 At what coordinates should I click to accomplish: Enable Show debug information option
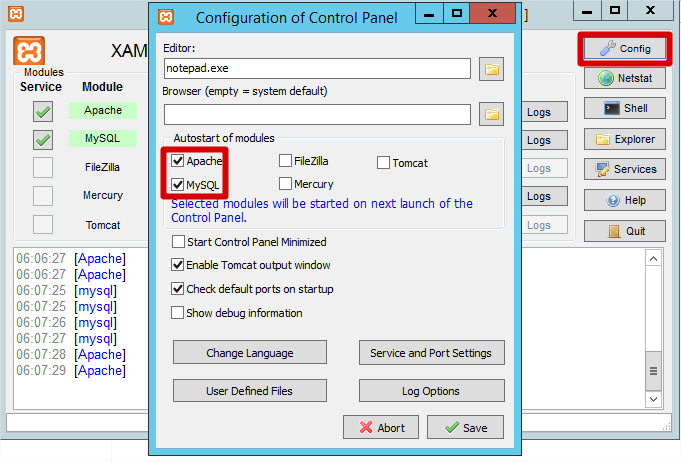tap(178, 313)
